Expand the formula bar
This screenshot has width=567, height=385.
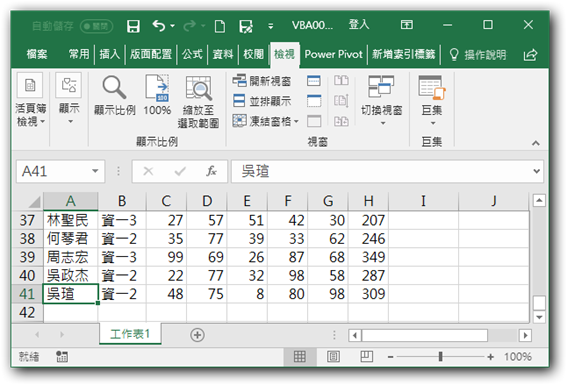point(537,171)
